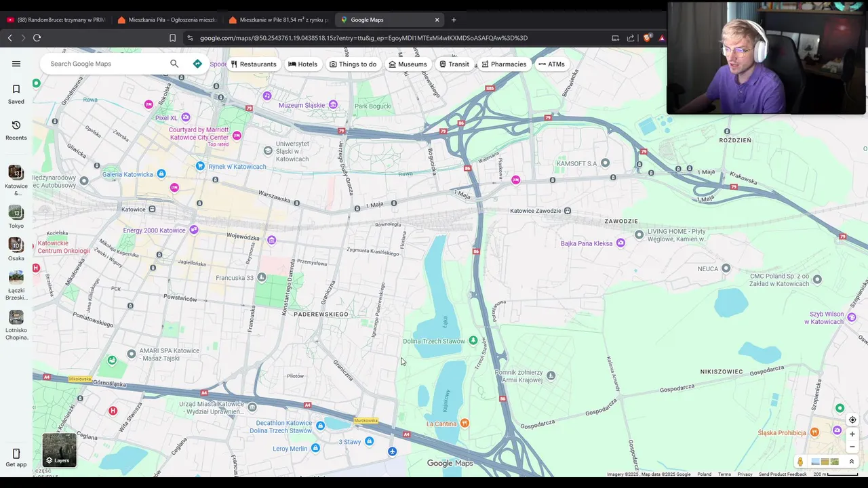This screenshot has height=488, width=868.
Task: Switch to Mieszkanie w Pile 81,54 m² tab
Action: pyautogui.click(x=278, y=20)
